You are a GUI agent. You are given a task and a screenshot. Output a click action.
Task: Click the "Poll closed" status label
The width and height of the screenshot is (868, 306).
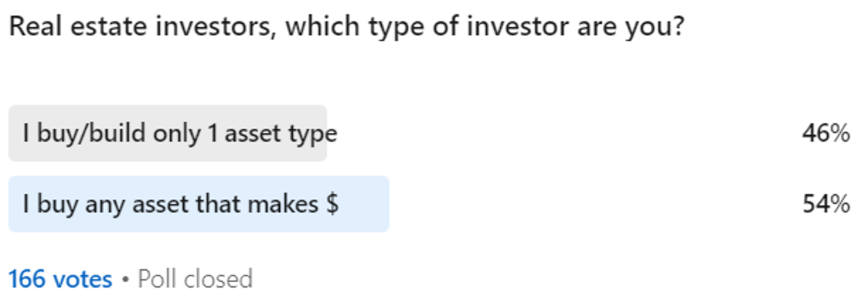coord(195,279)
